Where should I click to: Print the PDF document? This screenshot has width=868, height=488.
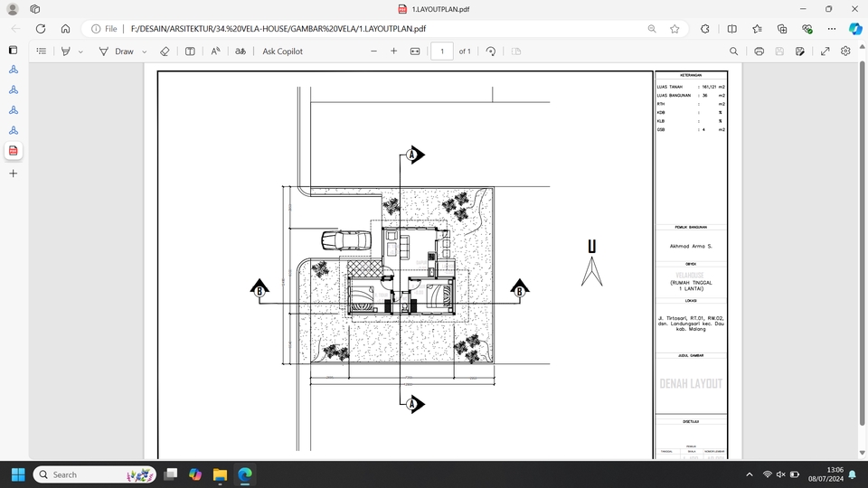click(x=759, y=51)
